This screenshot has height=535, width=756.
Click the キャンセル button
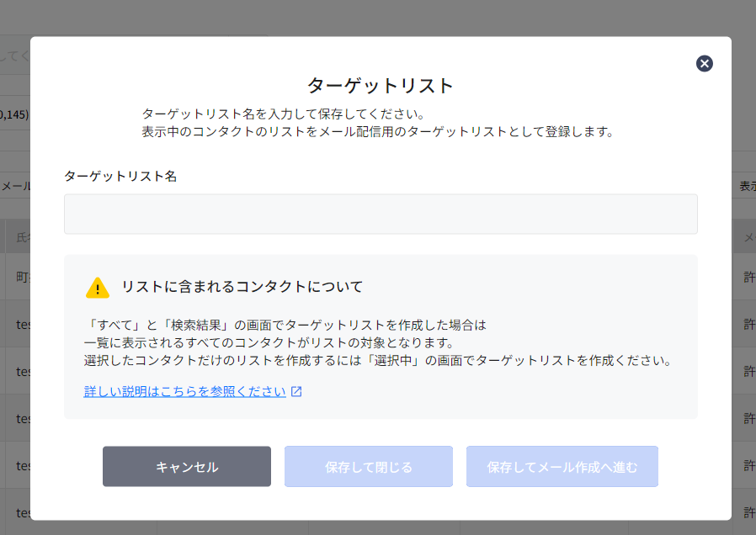coord(187,466)
